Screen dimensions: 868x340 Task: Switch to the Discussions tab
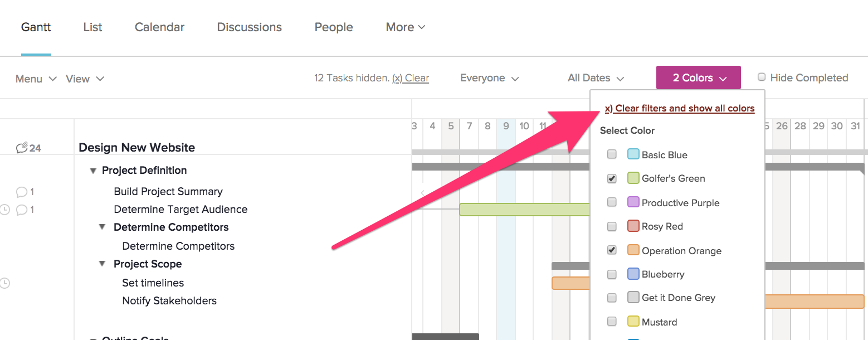[249, 27]
